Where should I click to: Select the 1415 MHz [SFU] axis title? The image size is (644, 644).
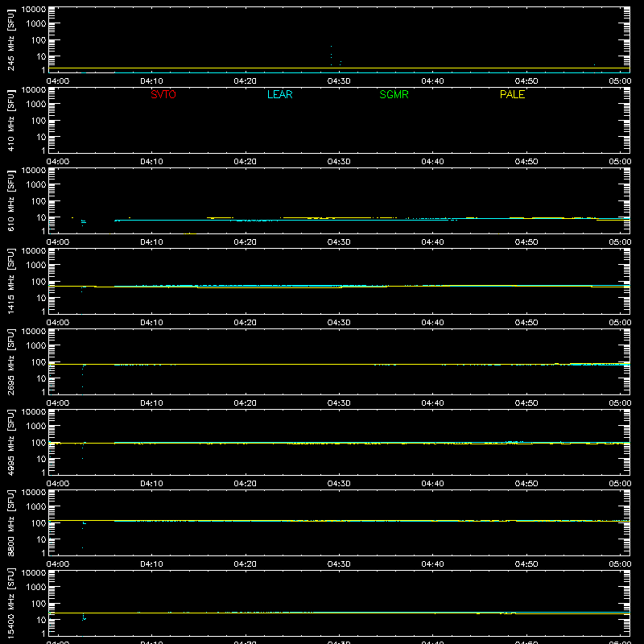(10, 281)
